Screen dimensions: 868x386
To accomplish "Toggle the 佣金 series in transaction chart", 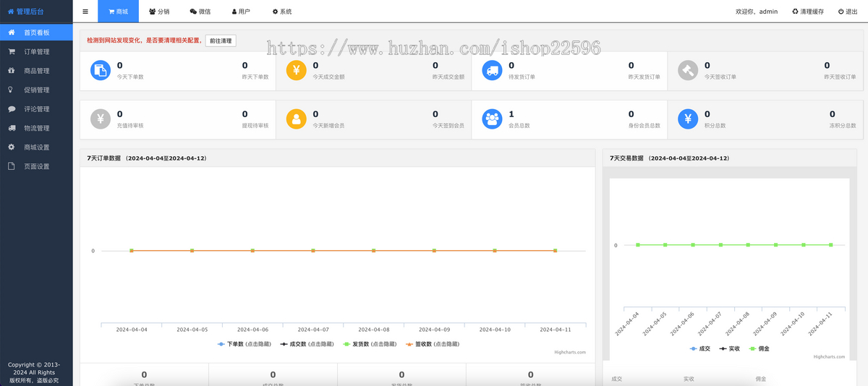I will pyautogui.click(x=762, y=348).
